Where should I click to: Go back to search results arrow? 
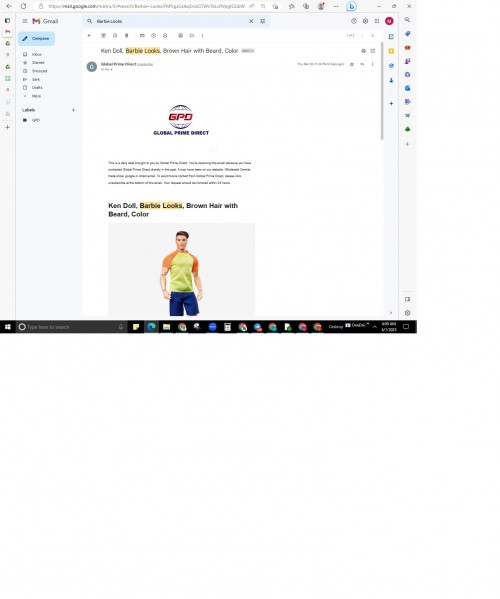pyautogui.click(x=89, y=36)
